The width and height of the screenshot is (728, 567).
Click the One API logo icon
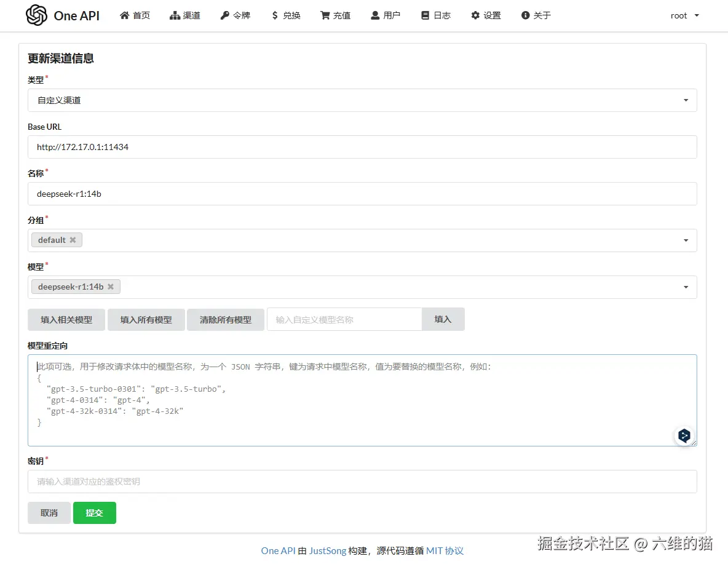coord(36,15)
